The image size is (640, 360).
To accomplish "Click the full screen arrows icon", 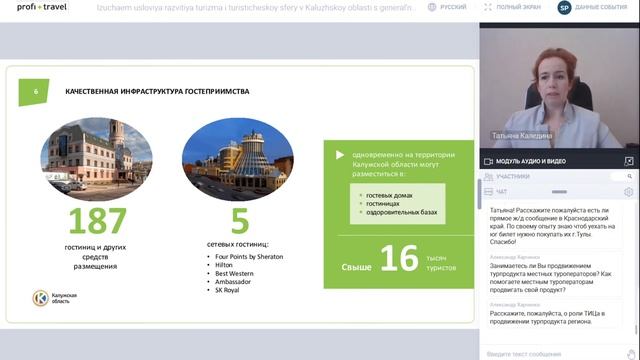I will coord(488,7).
